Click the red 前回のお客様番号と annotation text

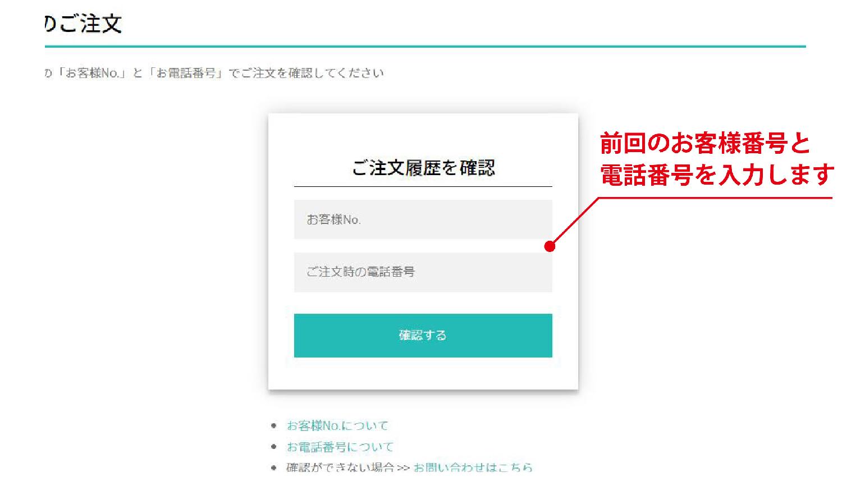(705, 143)
